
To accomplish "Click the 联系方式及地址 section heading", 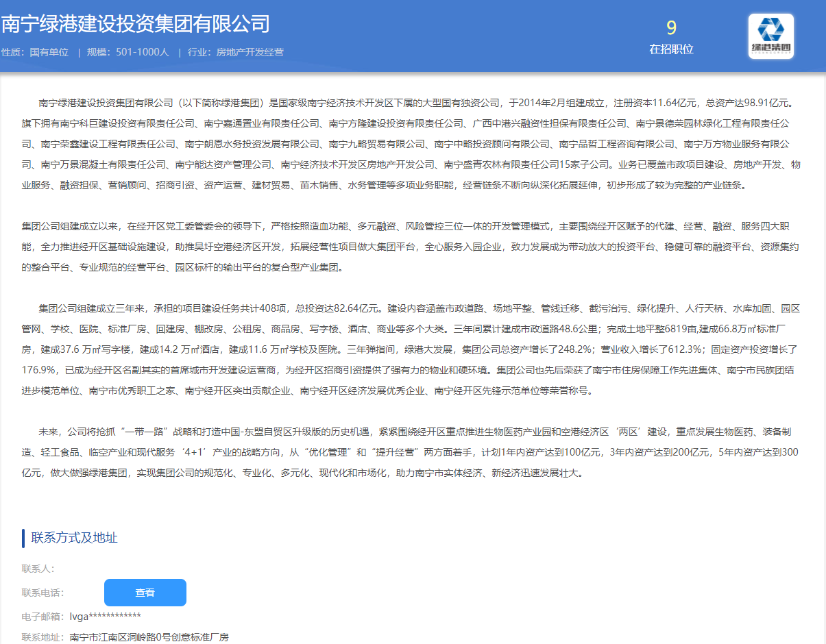I will [74, 538].
